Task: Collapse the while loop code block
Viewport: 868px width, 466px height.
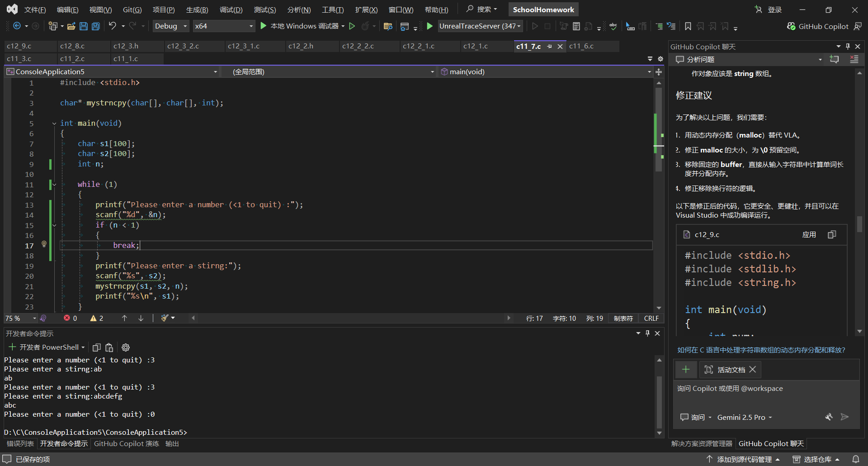Action: click(x=54, y=185)
